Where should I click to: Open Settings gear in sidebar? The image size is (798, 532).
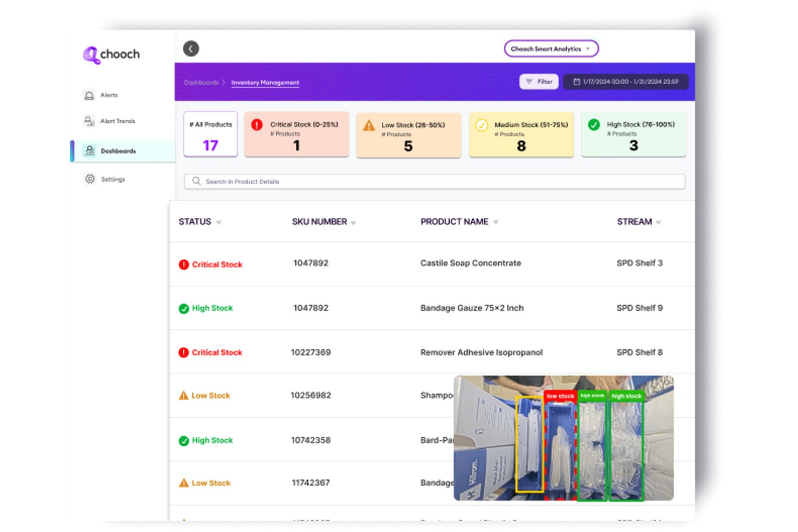coord(90,179)
